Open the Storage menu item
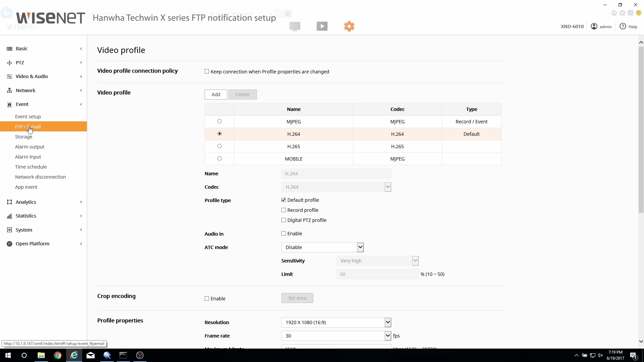644x362 pixels. [23, 137]
